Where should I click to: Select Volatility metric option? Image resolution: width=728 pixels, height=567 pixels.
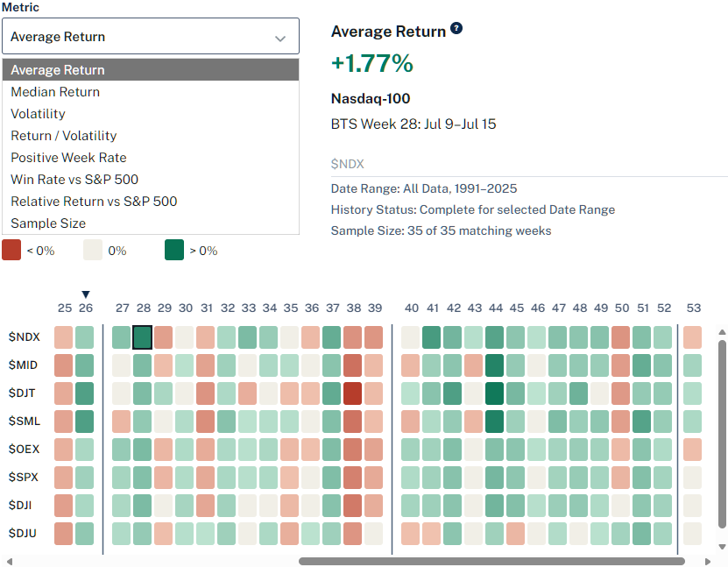point(151,114)
